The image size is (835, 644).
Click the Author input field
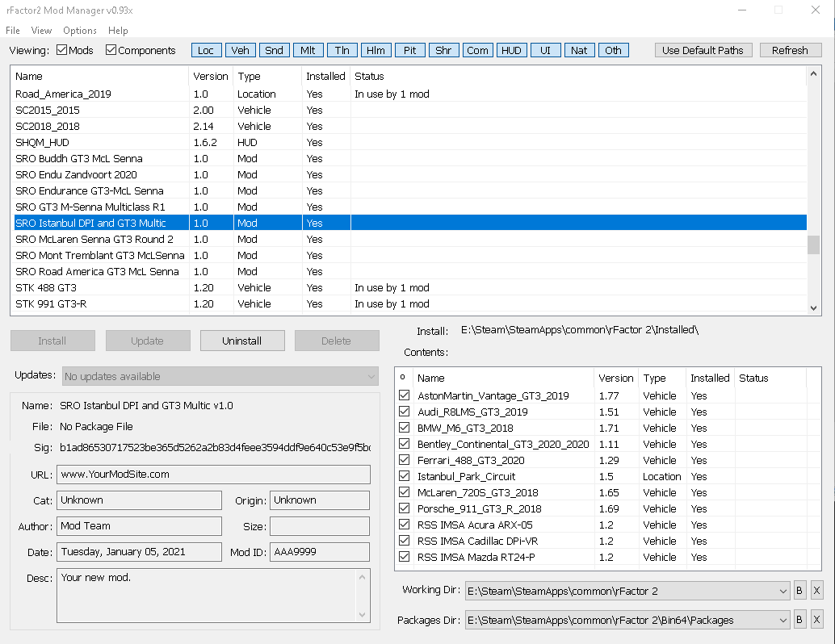(139, 526)
